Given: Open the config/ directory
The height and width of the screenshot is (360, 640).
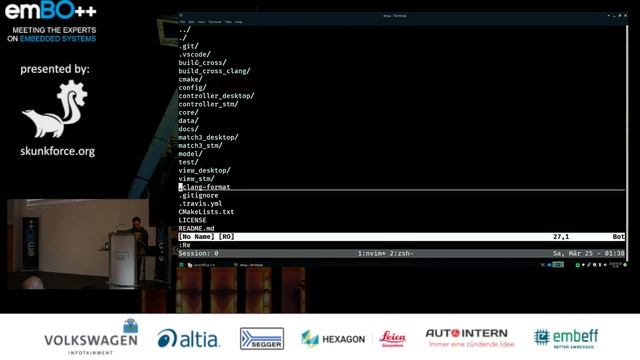Looking at the screenshot, I should (x=193, y=87).
